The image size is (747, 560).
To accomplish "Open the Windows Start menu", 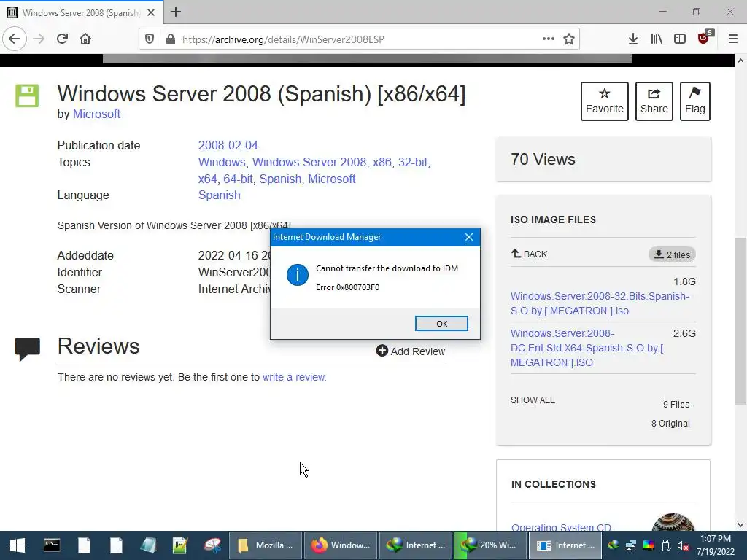I will point(18,545).
